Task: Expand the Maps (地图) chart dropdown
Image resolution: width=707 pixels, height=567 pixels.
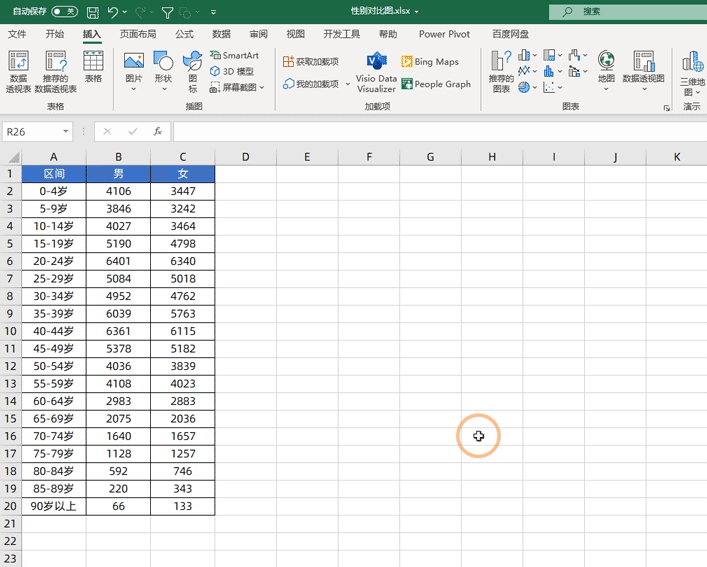Action: (x=606, y=89)
